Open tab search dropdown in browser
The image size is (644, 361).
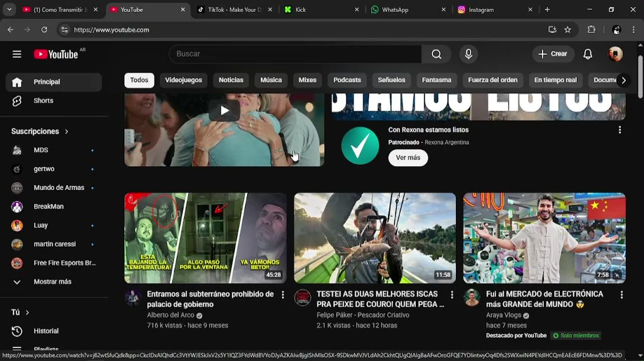pyautogui.click(x=9, y=10)
